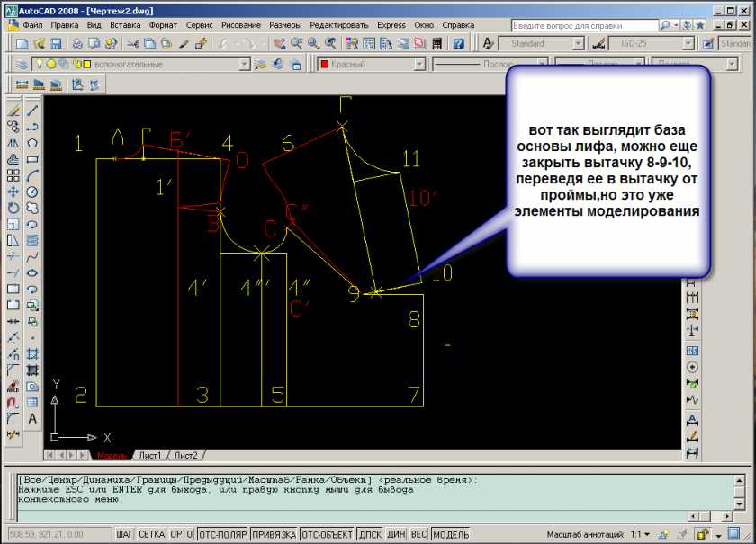Pick the Move tool
The image size is (756, 544).
point(13,192)
